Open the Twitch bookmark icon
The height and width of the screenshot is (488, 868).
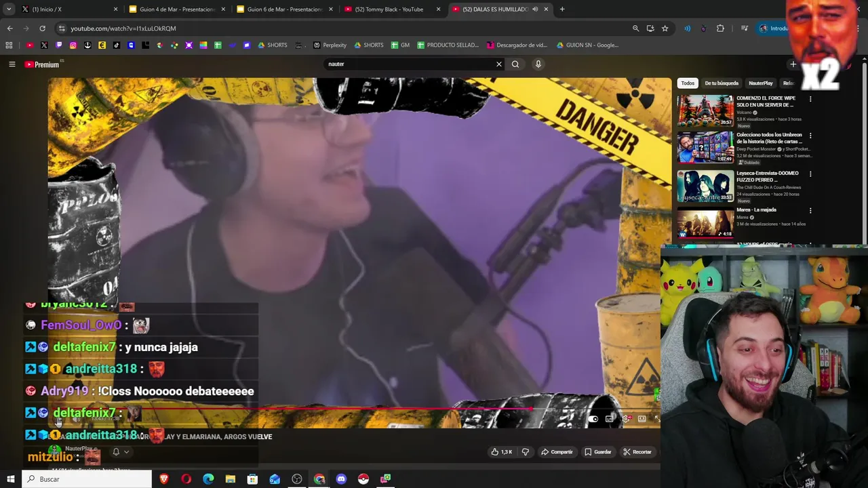[x=59, y=45]
